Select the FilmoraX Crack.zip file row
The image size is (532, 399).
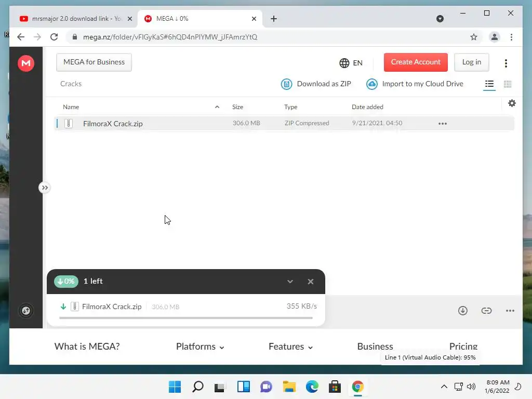284,124
